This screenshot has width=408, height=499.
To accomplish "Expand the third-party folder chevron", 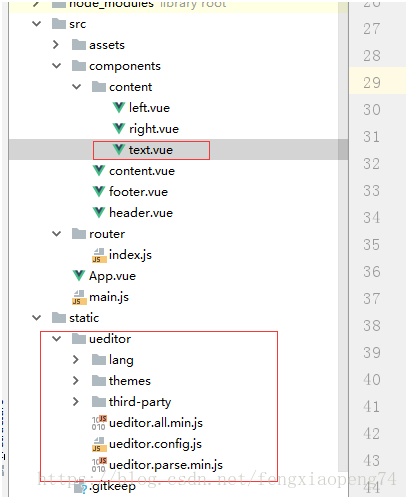I will coord(76,402).
